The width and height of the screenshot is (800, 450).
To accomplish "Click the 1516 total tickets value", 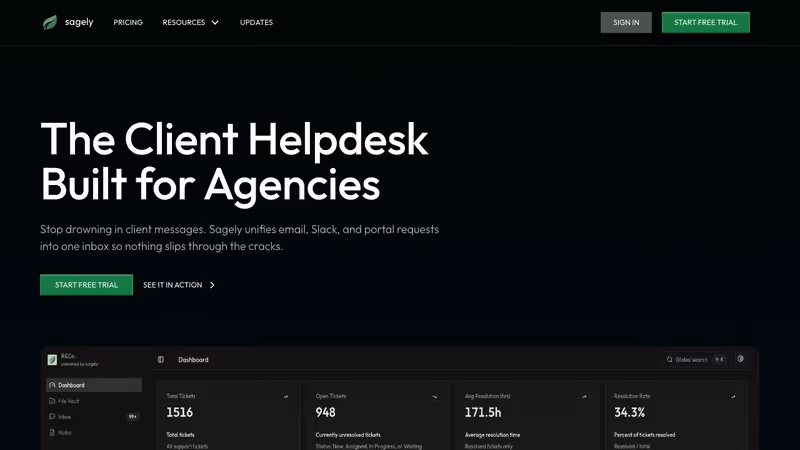I will (180, 412).
